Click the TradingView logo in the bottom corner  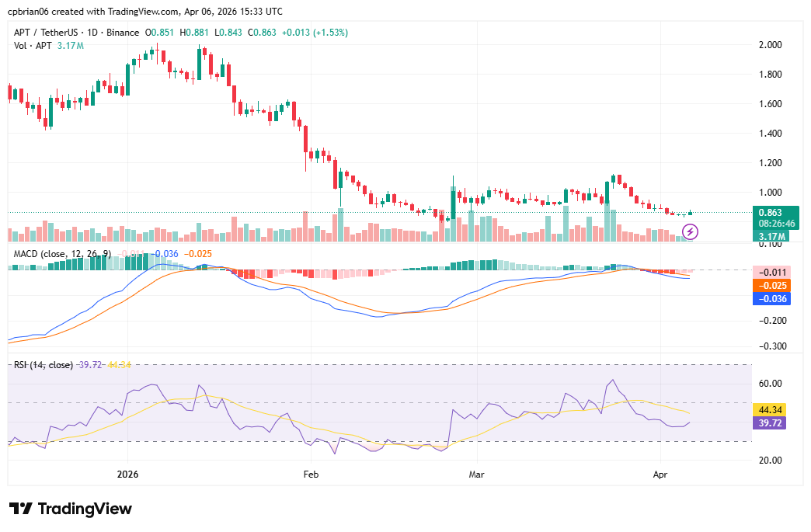click(x=70, y=509)
